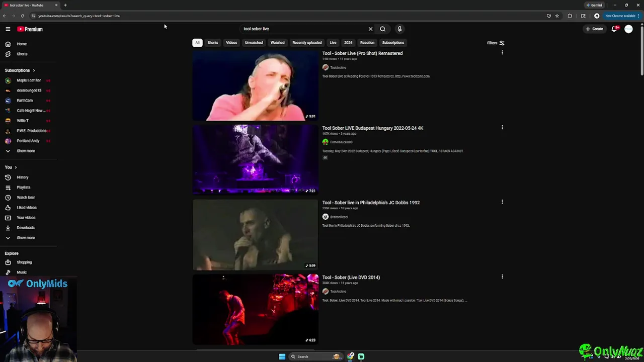Screen dimensions: 644x362
Task: Select the Watched filter chip
Action: [278, 43]
